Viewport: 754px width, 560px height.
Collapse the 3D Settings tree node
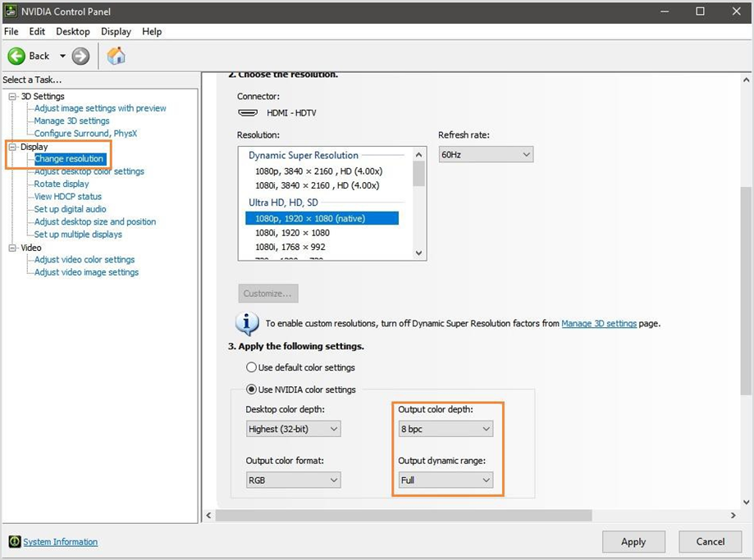(x=12, y=96)
